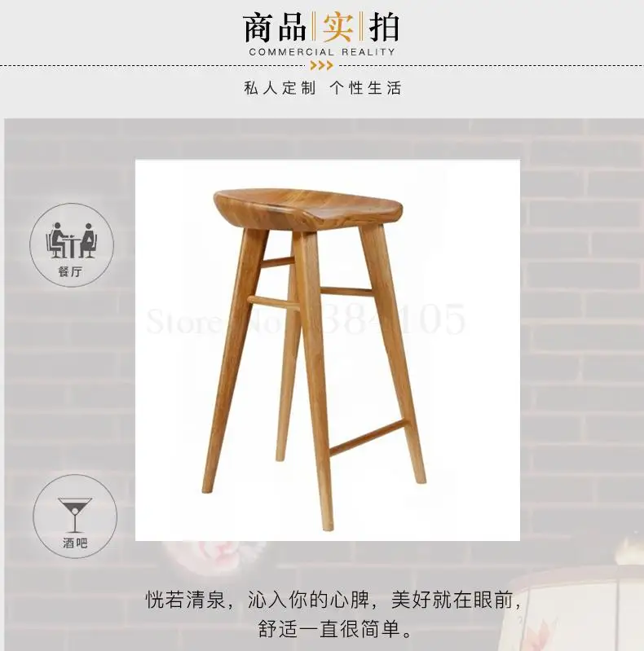The height and width of the screenshot is (651, 644).
Task: Click the 个性生活 slogan text
Action: tap(366, 88)
